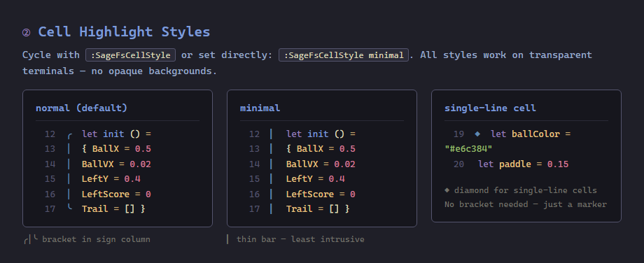Click line number 20 in single-line card
The width and height of the screenshot is (644, 263).
[458, 164]
